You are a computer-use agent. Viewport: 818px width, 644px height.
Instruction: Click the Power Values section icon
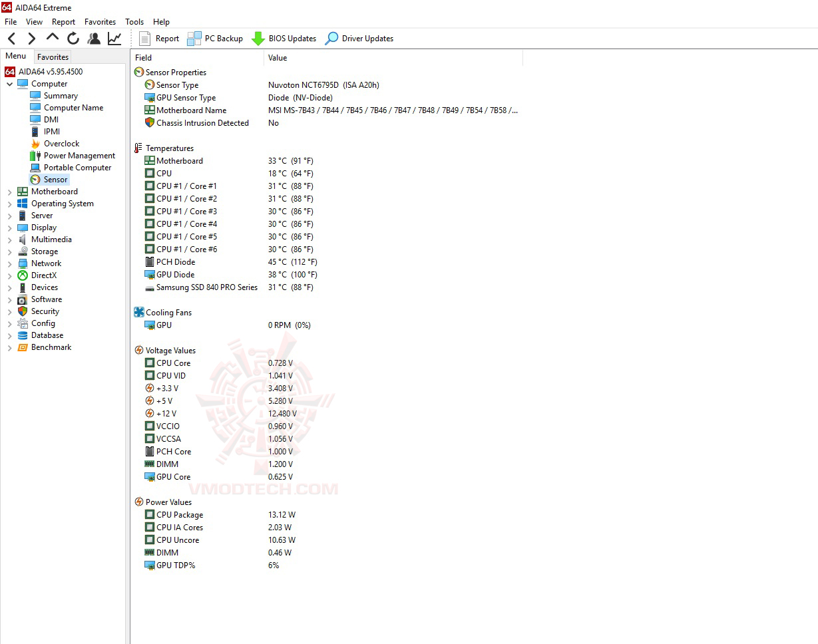pyautogui.click(x=139, y=502)
